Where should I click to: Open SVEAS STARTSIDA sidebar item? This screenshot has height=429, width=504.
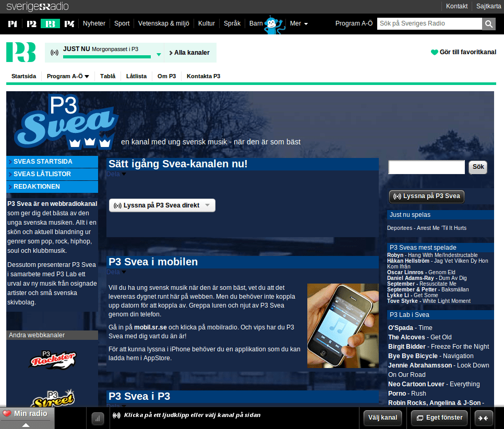tap(52, 162)
